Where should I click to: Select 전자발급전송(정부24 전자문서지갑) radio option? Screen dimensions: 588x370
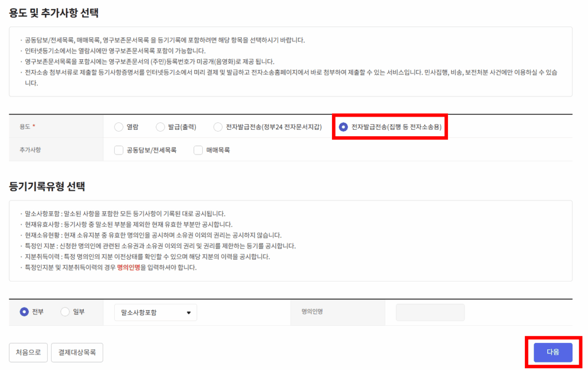pyautogui.click(x=218, y=127)
